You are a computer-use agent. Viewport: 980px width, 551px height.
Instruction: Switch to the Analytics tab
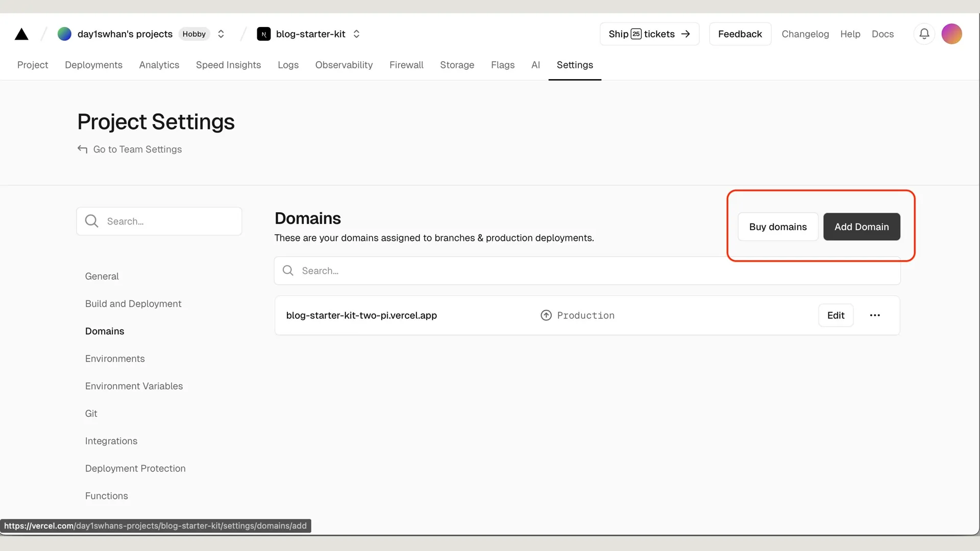coord(159,65)
